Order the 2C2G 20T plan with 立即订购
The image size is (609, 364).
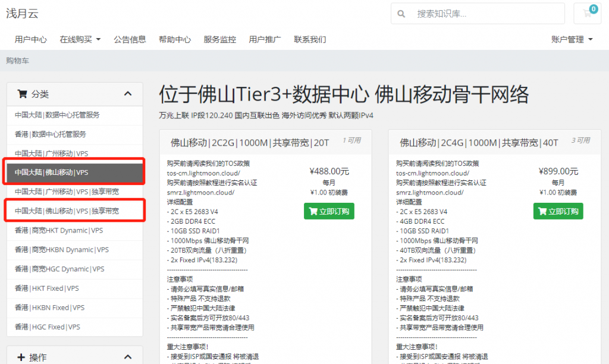[329, 211]
